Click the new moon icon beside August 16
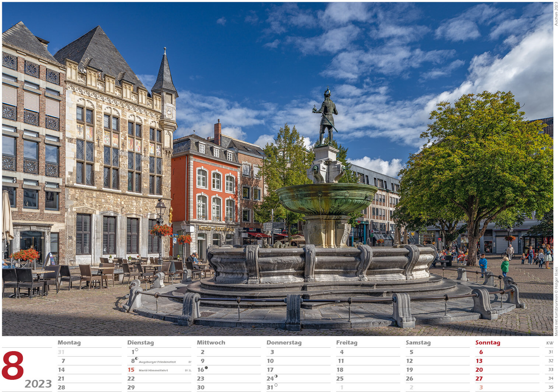Screen dimensions: 560x392 coord(206,368)
